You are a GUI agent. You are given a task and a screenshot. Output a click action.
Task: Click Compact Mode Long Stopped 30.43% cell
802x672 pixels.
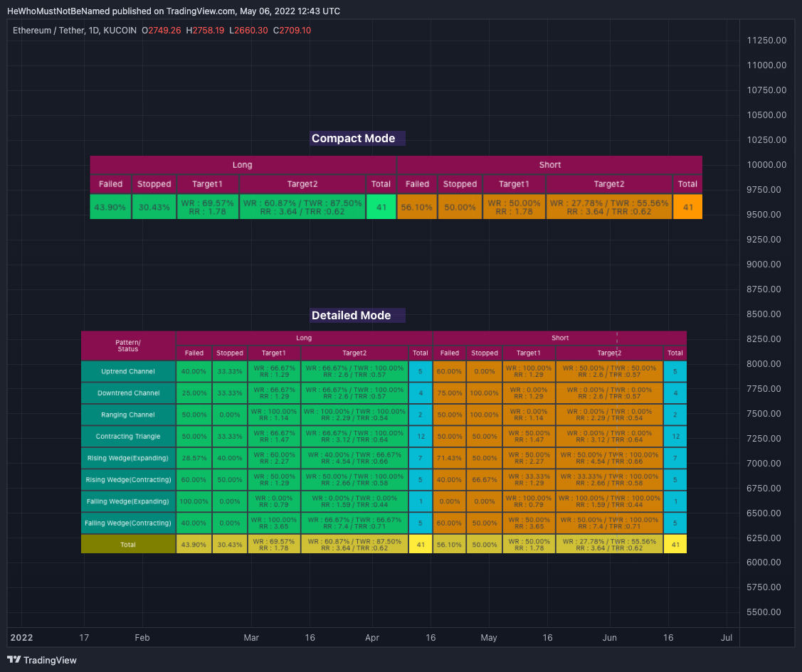pyautogui.click(x=154, y=207)
